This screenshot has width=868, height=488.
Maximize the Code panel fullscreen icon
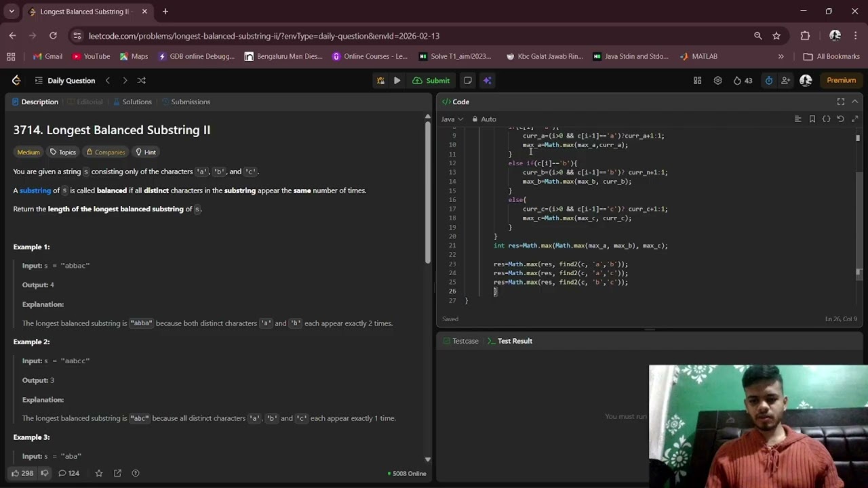[x=841, y=102]
